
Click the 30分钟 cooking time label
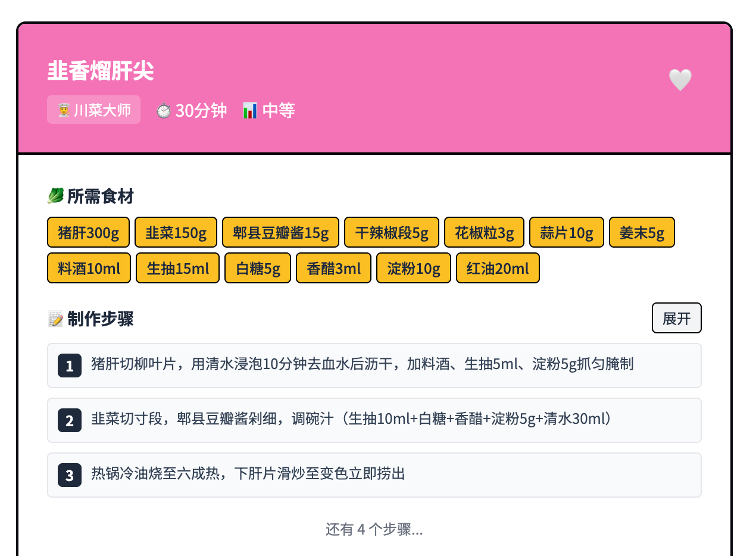201,111
